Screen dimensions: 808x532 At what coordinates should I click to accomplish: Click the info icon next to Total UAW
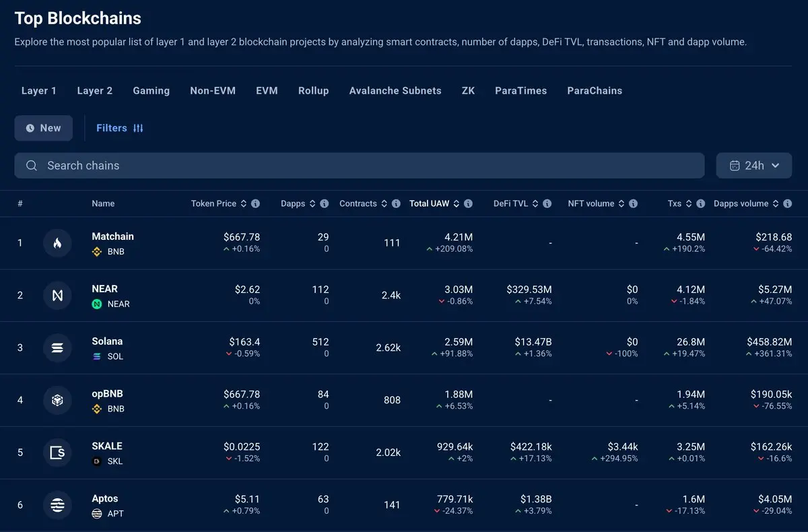point(468,203)
